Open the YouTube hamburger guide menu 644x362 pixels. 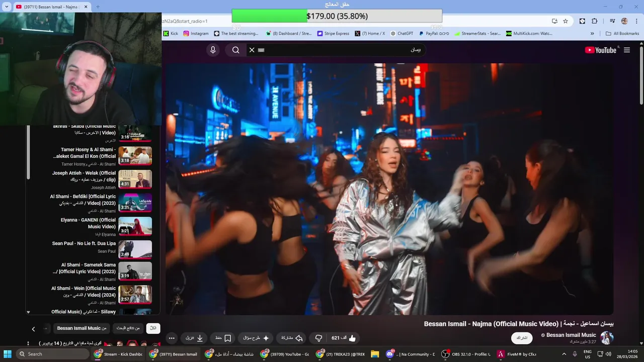coord(627,50)
